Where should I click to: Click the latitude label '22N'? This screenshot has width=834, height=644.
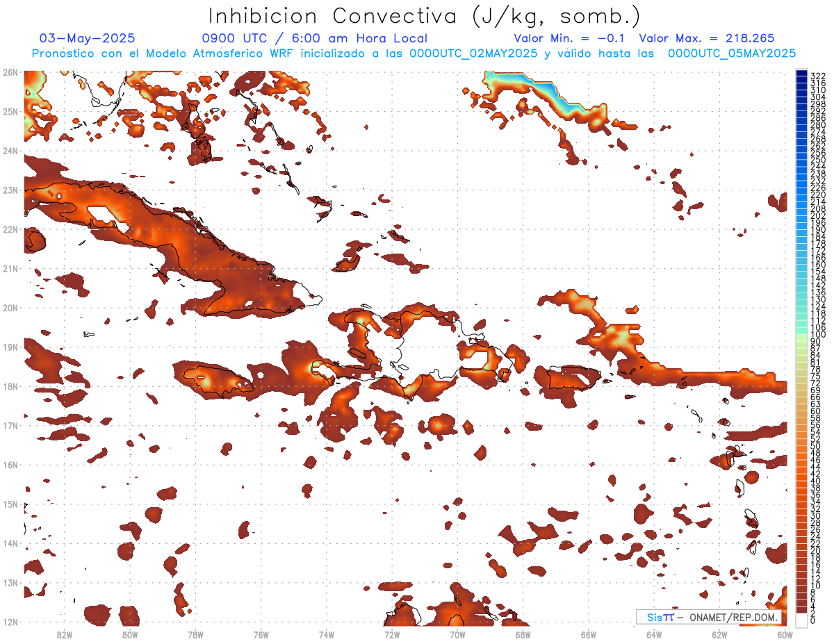point(10,229)
